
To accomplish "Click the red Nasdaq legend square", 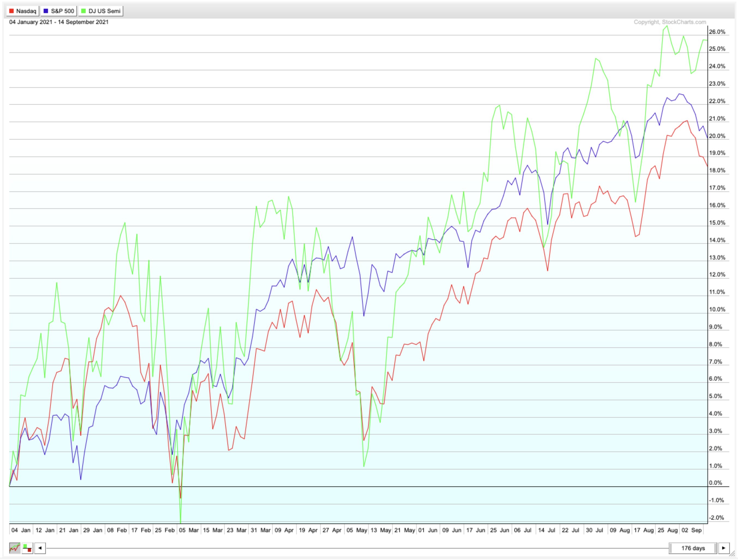I will click(11, 11).
